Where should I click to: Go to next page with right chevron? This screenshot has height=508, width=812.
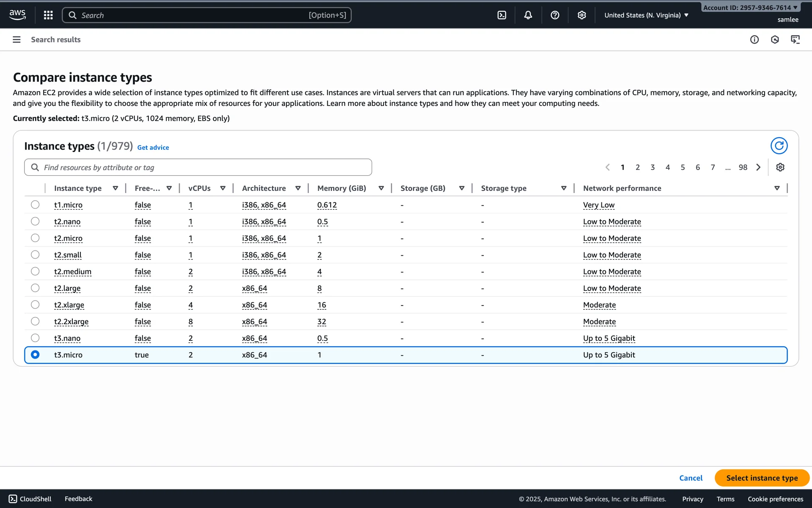click(758, 167)
